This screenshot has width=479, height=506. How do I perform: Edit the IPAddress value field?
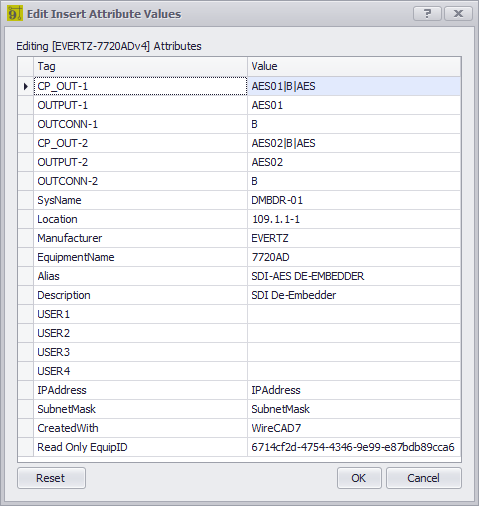[354, 390]
